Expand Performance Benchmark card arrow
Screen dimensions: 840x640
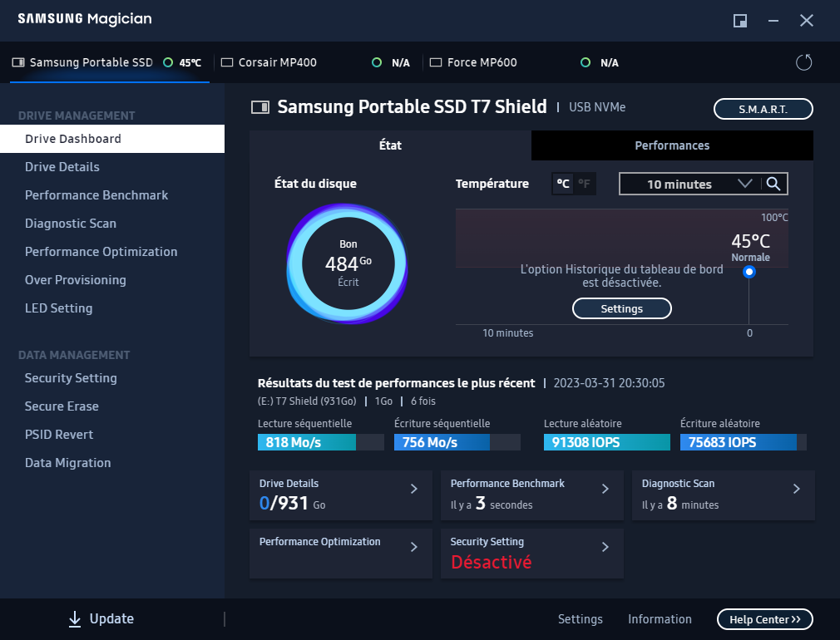605,489
